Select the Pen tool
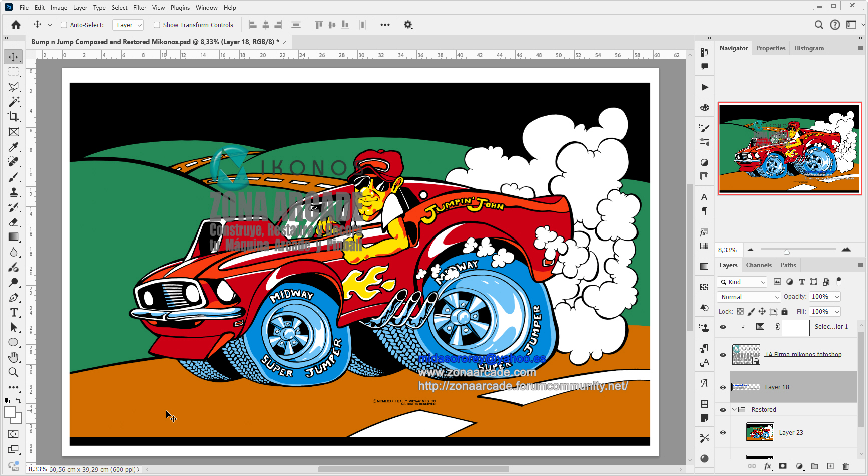868x476 pixels. pos(14,297)
